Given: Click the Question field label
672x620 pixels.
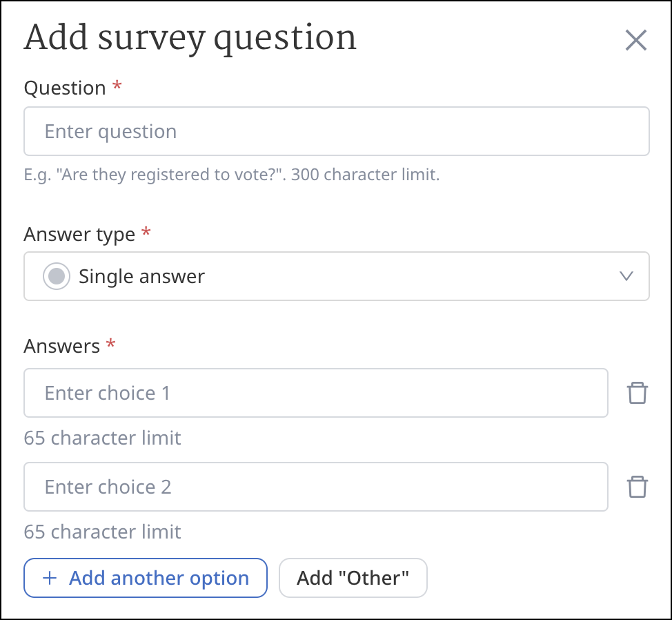Looking at the screenshot, I should 65,88.
